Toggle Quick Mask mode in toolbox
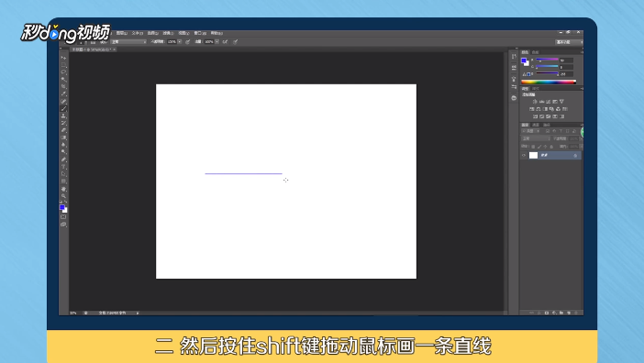This screenshot has height=363, width=644. [x=63, y=216]
